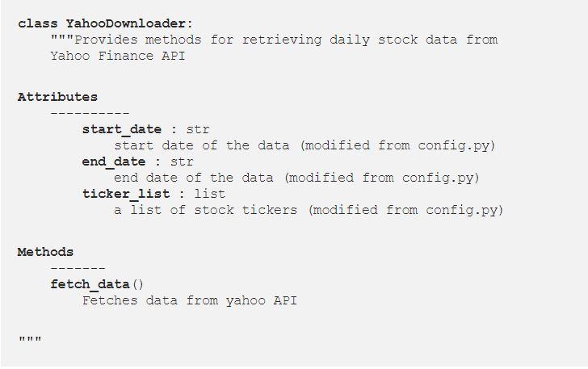The image size is (588, 369).
Task: Click the closing triple quotes of the docstring
Action: point(29,340)
